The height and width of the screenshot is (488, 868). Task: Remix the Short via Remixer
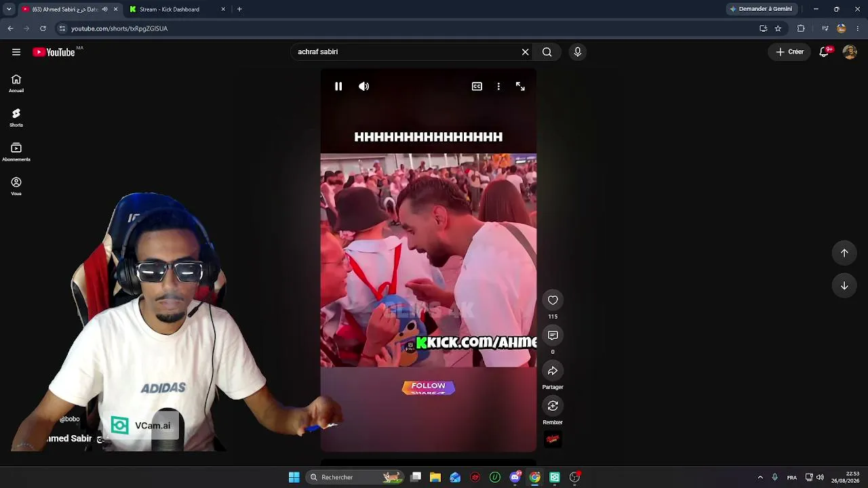553,406
